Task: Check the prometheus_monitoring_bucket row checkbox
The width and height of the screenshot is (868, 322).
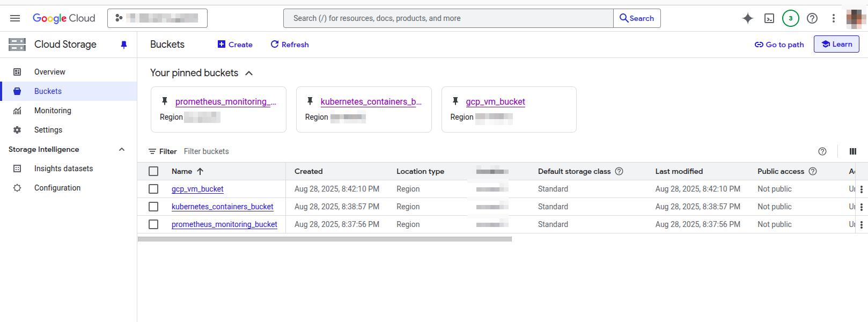Action: 153,224
